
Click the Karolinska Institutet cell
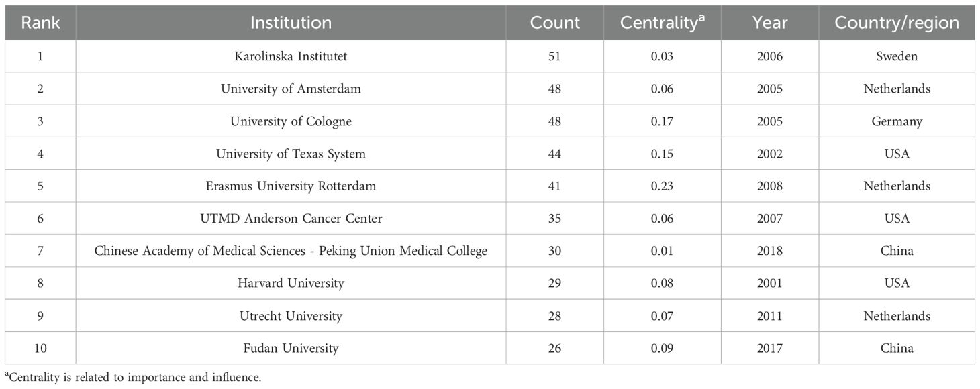291,56
